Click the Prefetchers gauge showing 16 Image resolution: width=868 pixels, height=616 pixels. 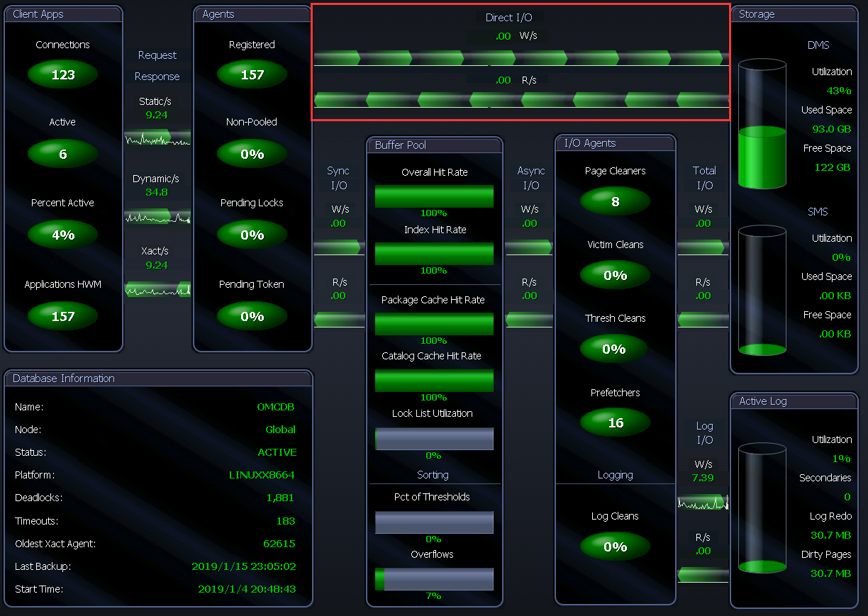[x=616, y=422]
